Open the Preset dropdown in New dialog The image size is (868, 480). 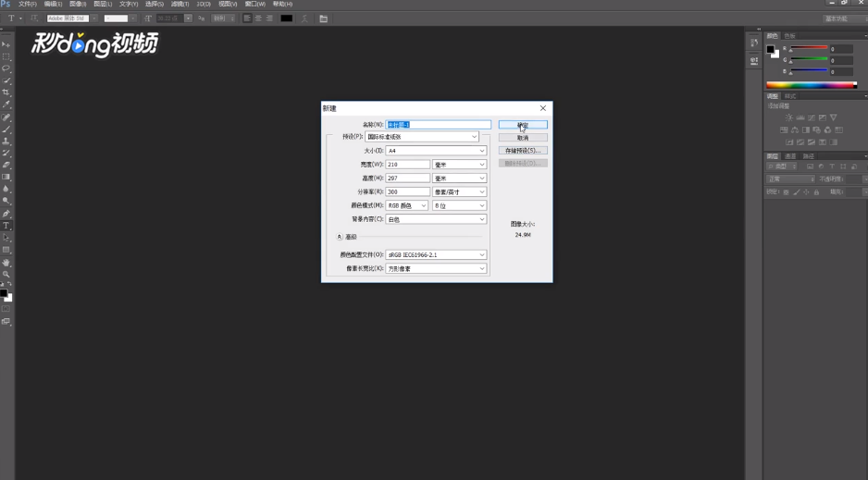pos(422,137)
